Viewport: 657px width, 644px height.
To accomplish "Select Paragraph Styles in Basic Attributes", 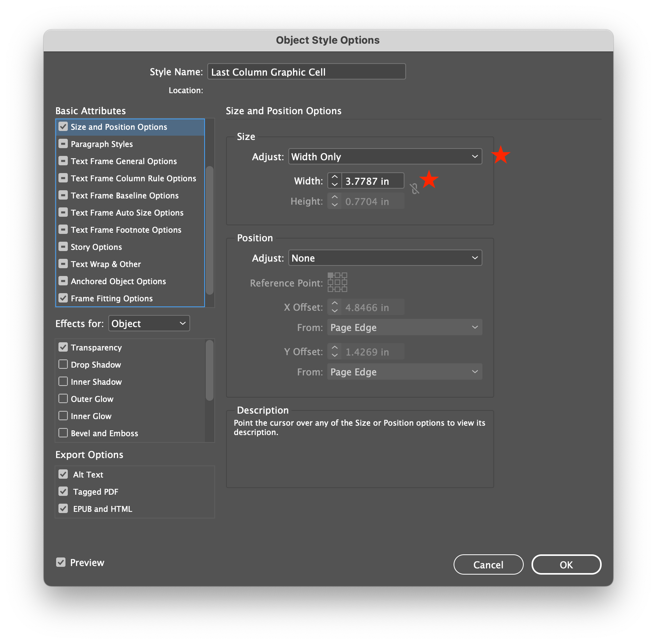I will 101,144.
